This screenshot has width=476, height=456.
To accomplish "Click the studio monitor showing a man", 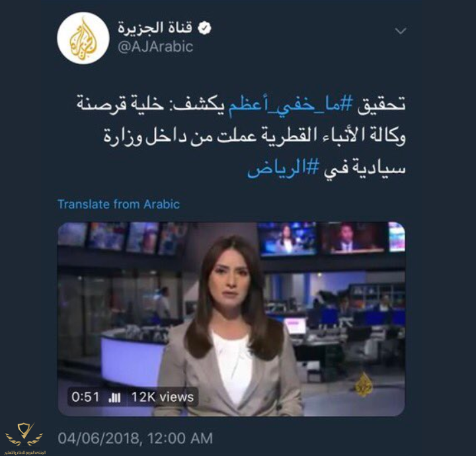I will click(x=352, y=239).
